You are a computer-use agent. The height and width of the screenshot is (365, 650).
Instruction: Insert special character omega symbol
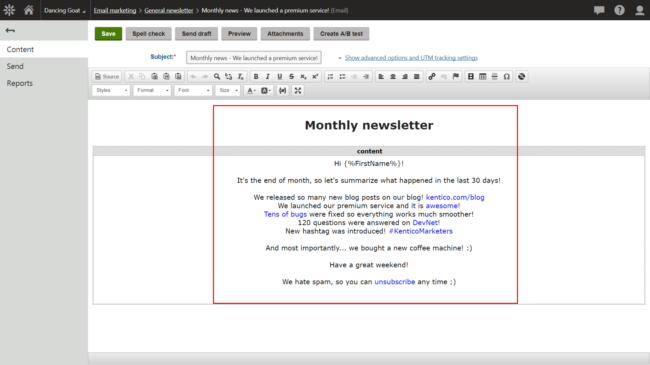(x=506, y=76)
